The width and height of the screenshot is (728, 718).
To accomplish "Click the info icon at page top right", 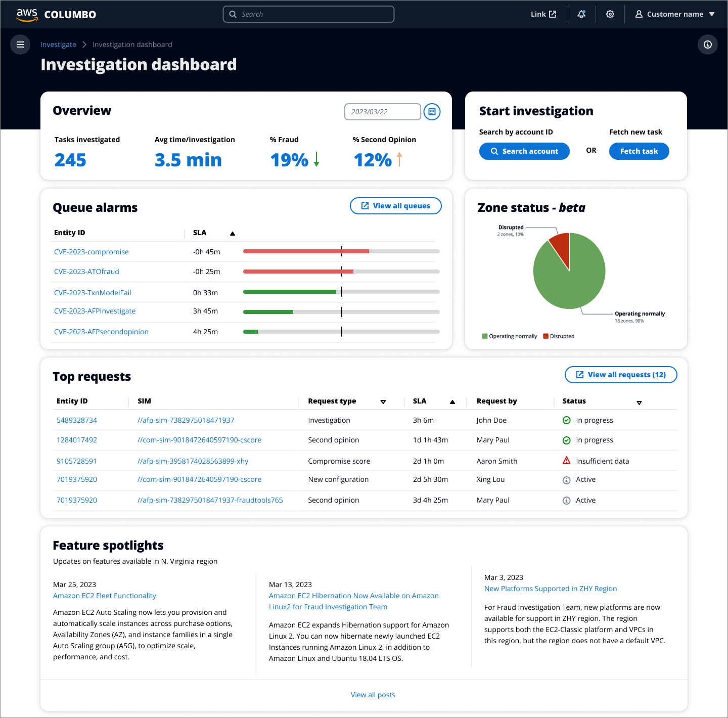I will point(708,44).
